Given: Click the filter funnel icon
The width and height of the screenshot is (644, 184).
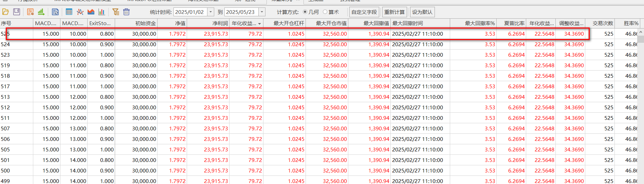Looking at the screenshot, I should (x=116, y=12).
